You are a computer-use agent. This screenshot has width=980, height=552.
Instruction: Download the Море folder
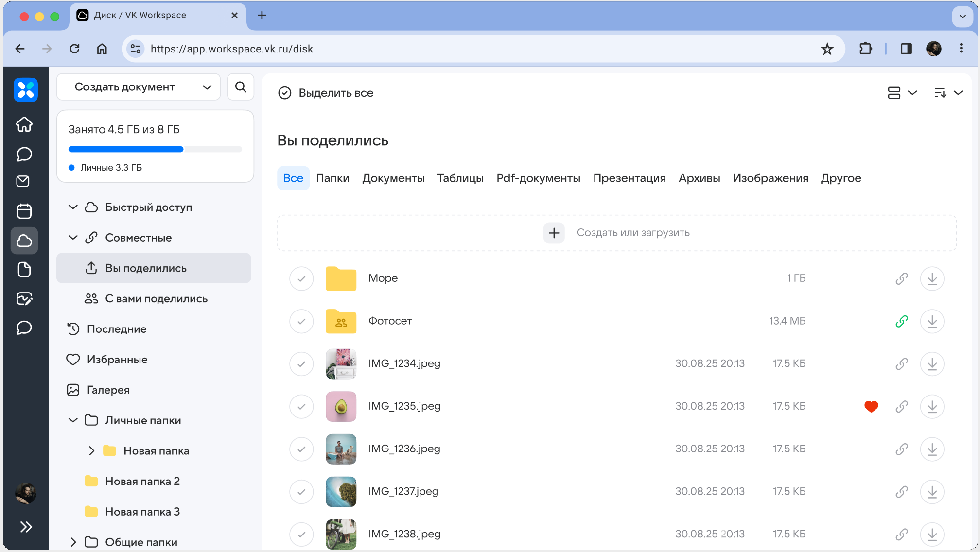932,278
